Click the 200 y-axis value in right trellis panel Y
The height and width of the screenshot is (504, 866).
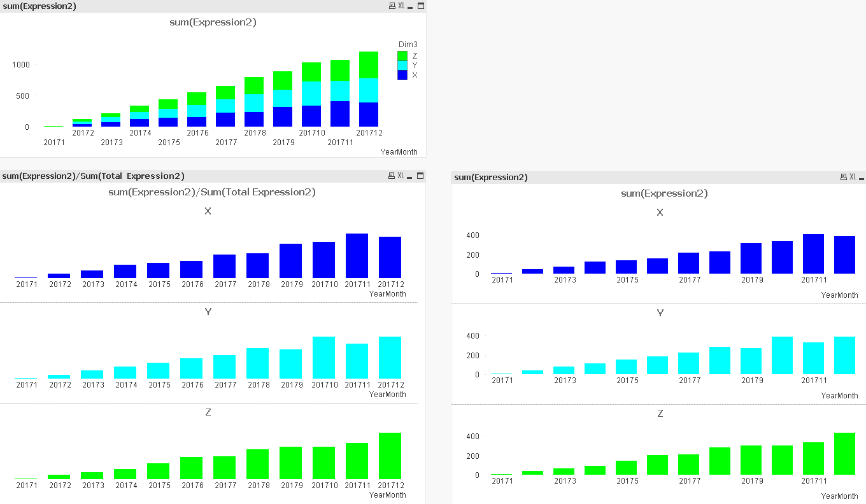click(472, 356)
